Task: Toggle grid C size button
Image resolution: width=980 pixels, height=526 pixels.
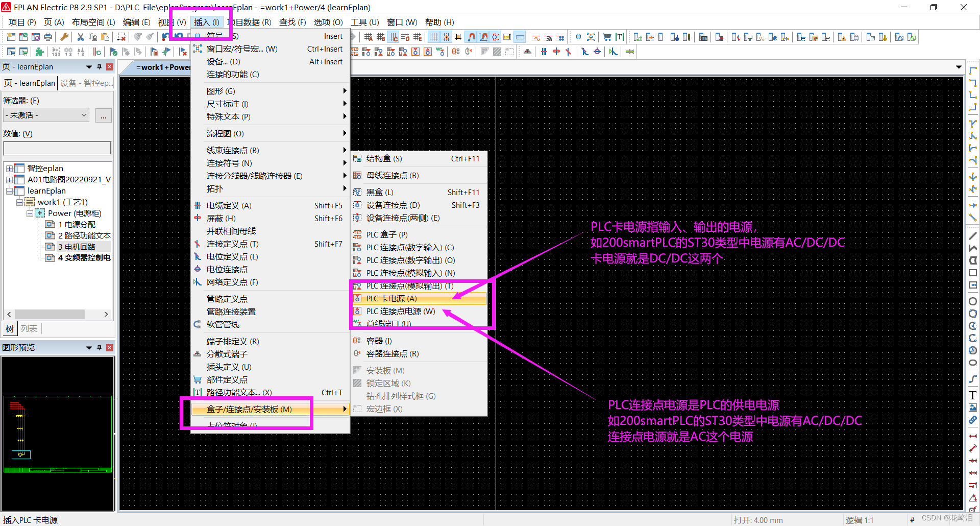Action: click(393, 37)
